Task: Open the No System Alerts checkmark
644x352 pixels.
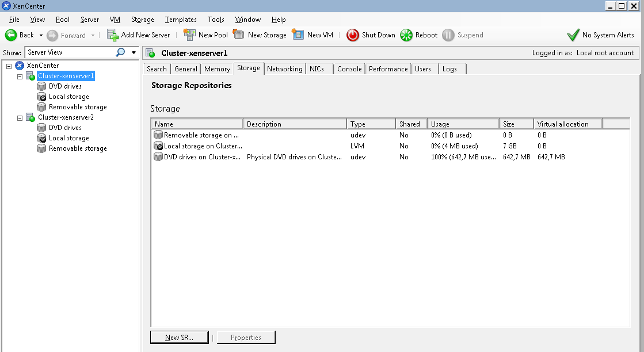Action: pyautogui.click(x=573, y=35)
